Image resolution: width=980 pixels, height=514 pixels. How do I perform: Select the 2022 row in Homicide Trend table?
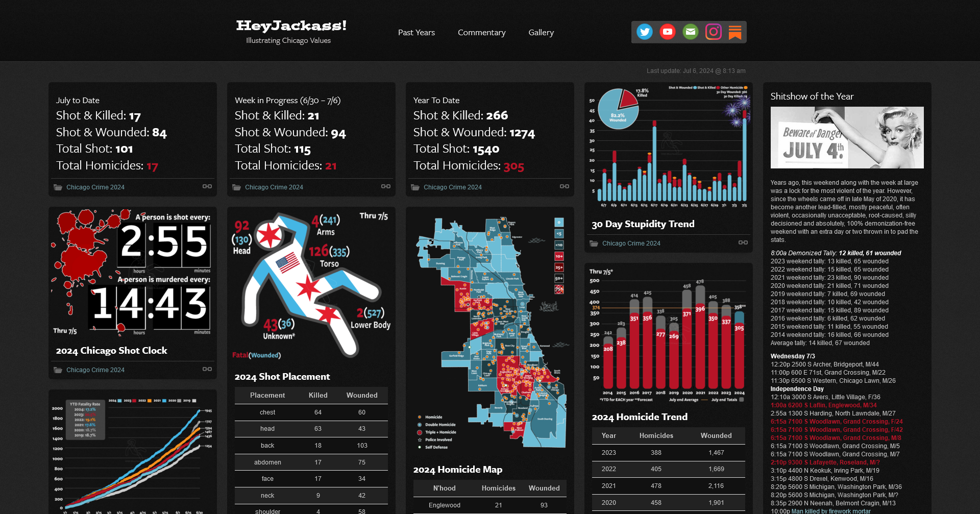(x=669, y=469)
